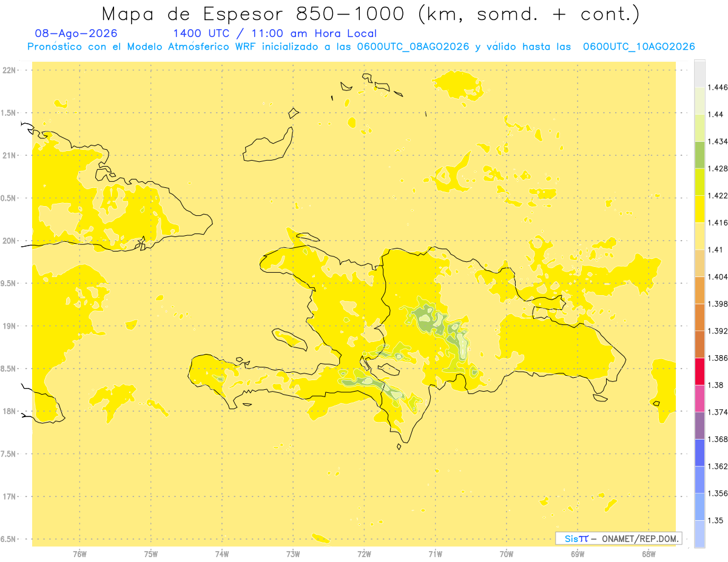Click the dark green legend swatch between 1.428 and 1.434
The image size is (728, 562).
click(x=699, y=155)
